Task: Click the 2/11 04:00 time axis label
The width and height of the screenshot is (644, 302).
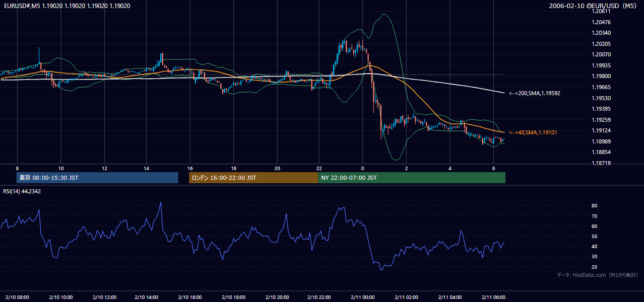Action: coord(449,297)
